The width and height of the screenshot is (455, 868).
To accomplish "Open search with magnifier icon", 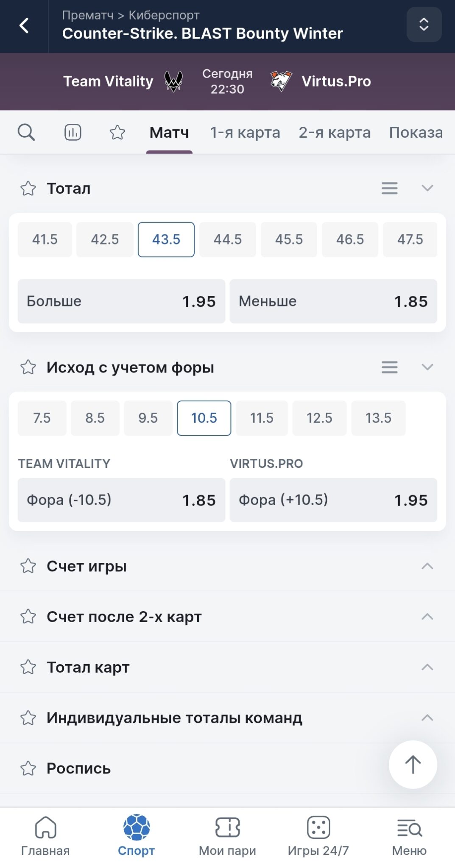I will pyautogui.click(x=26, y=132).
